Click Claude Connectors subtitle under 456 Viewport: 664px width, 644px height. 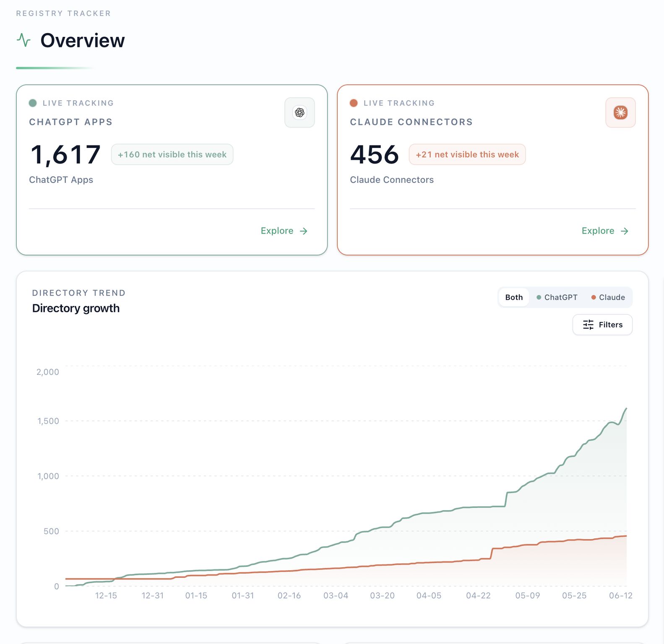(392, 180)
